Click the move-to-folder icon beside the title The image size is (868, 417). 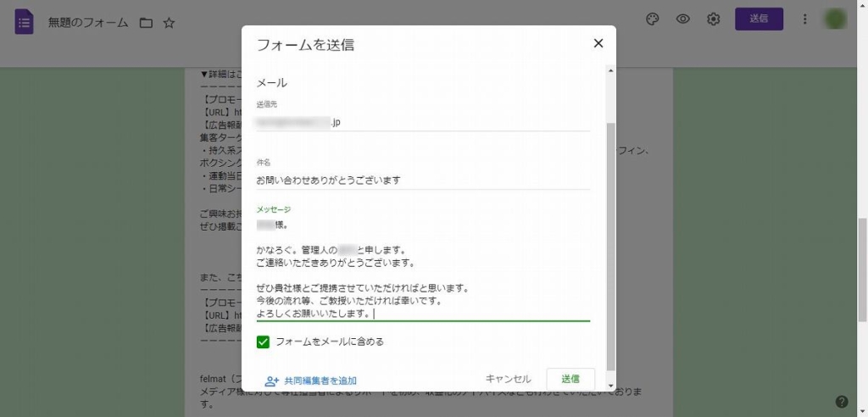click(x=146, y=23)
